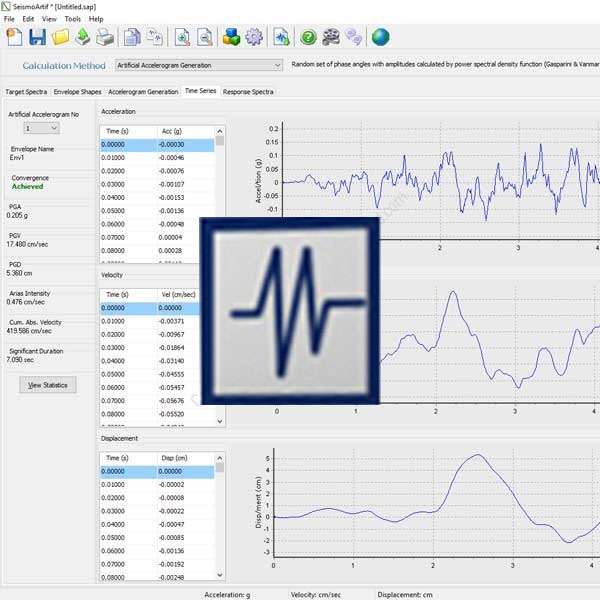
Task: Click the zoom in magnifier icon
Action: (x=183, y=37)
